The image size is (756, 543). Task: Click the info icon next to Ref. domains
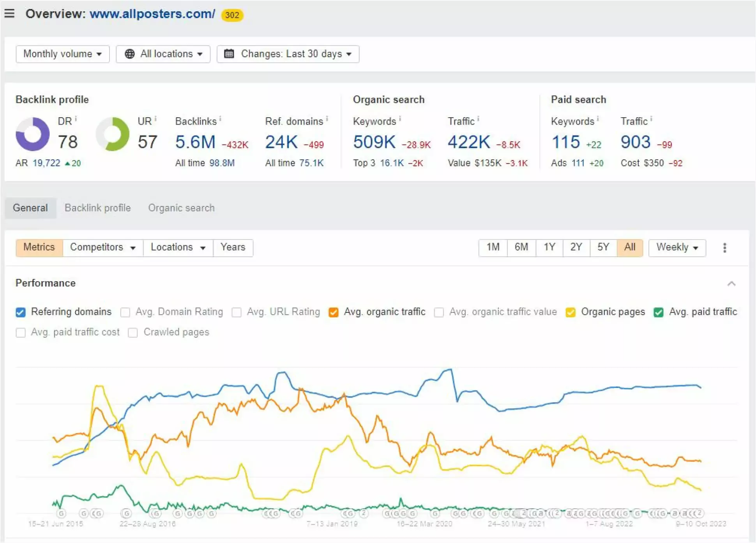pos(327,119)
